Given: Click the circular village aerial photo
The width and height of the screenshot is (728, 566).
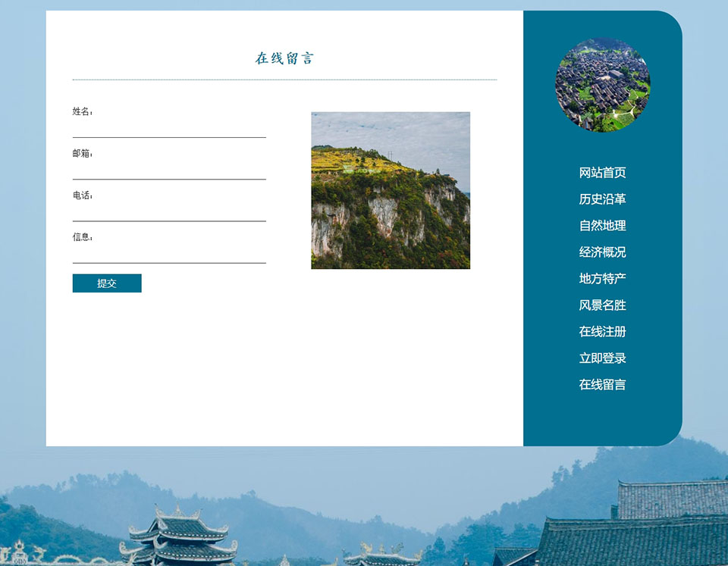Looking at the screenshot, I should 603,85.
